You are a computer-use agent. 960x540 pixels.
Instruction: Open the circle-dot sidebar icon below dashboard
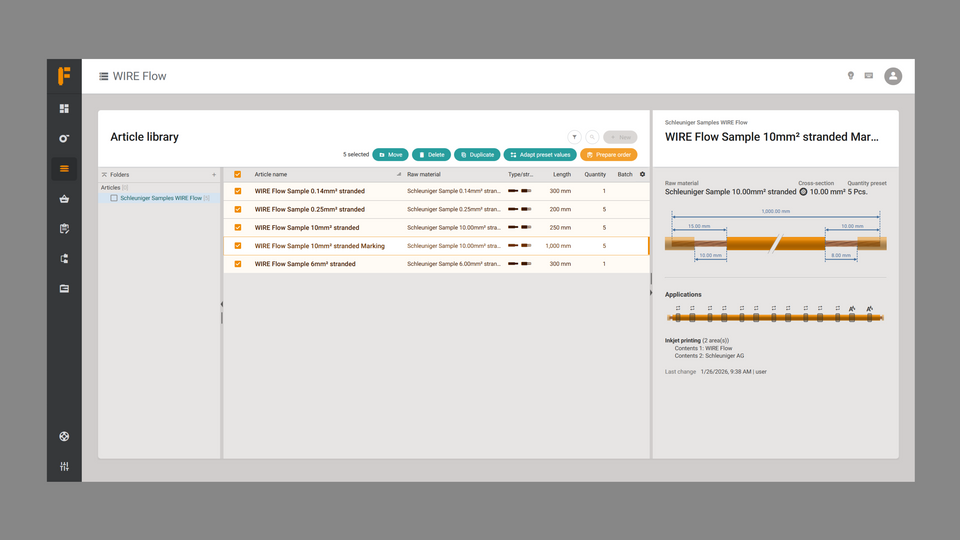tap(64, 138)
